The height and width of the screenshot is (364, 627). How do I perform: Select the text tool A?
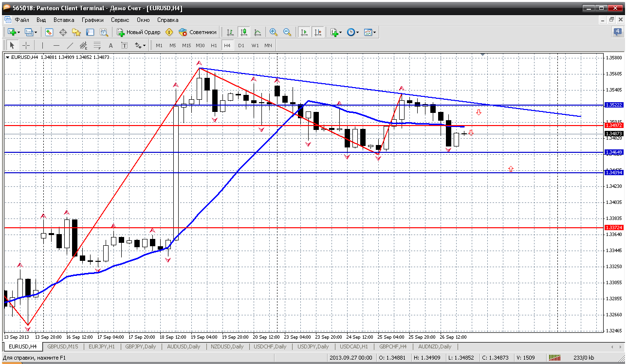111,45
